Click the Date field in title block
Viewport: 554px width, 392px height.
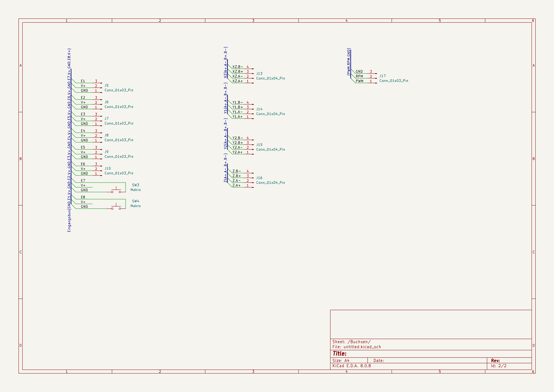379,361
